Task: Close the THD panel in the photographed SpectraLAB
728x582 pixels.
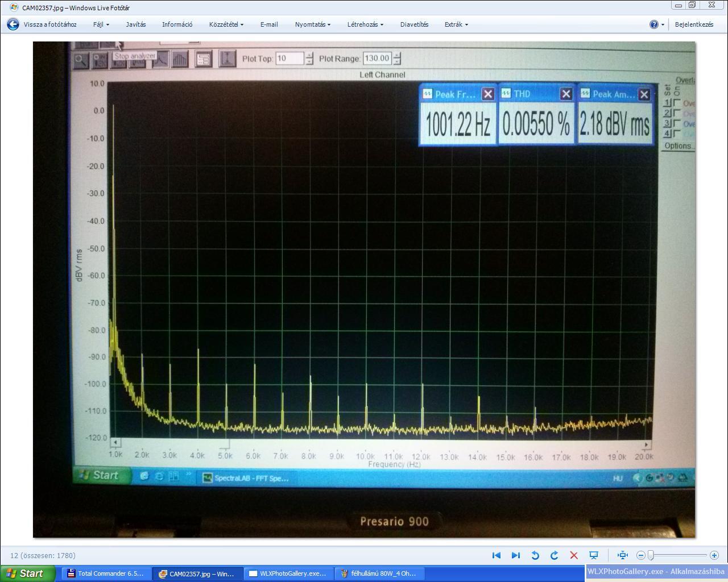Action: click(566, 94)
